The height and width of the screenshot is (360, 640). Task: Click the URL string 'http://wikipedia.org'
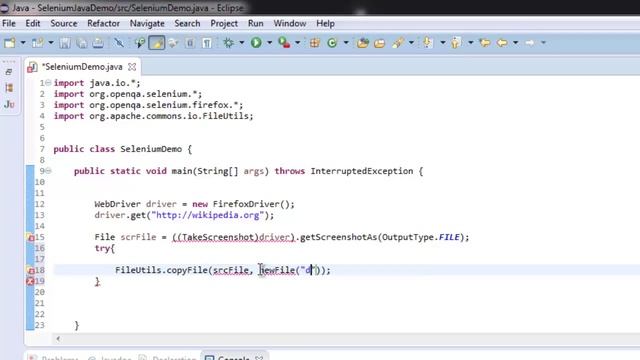point(208,215)
